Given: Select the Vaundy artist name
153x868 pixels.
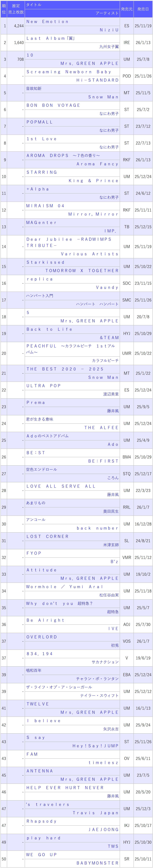Looking at the screenshot, I should tap(107, 287).
